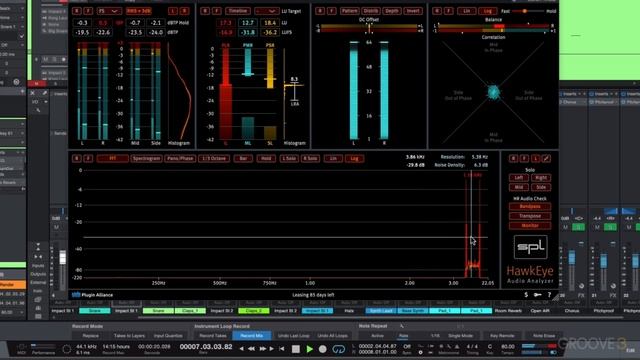The width and height of the screenshot is (640, 360).
Task: Toggle the Hold button in spectrum analyzer
Action: (x=266, y=158)
